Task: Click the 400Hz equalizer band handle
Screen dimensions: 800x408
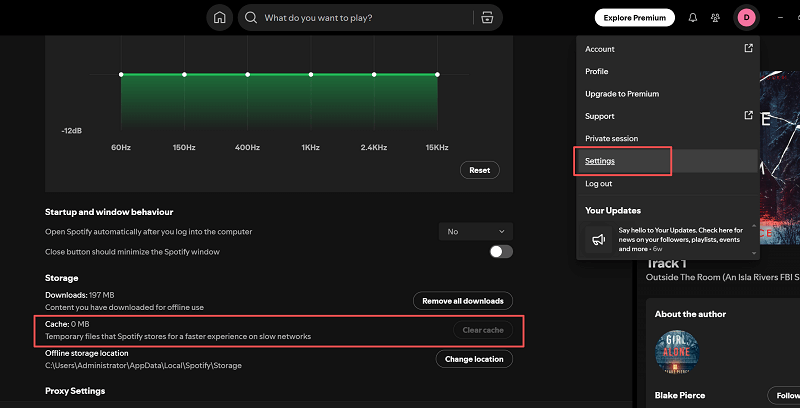Action: [247, 74]
